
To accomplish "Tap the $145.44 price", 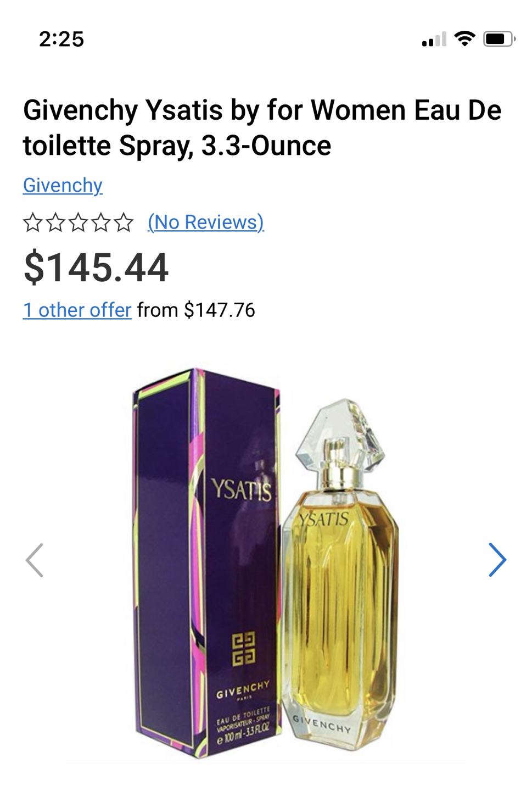I will (96, 268).
